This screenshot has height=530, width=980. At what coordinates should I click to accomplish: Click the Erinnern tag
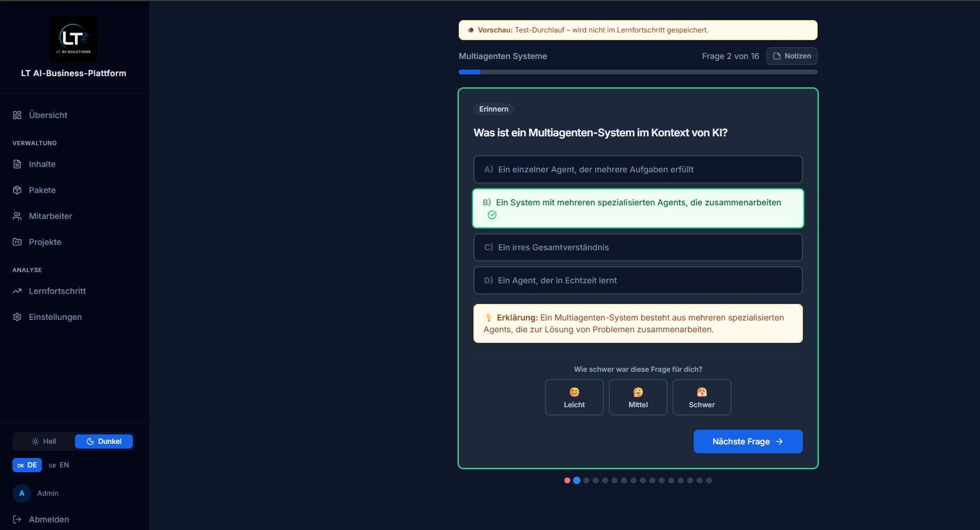(x=494, y=109)
